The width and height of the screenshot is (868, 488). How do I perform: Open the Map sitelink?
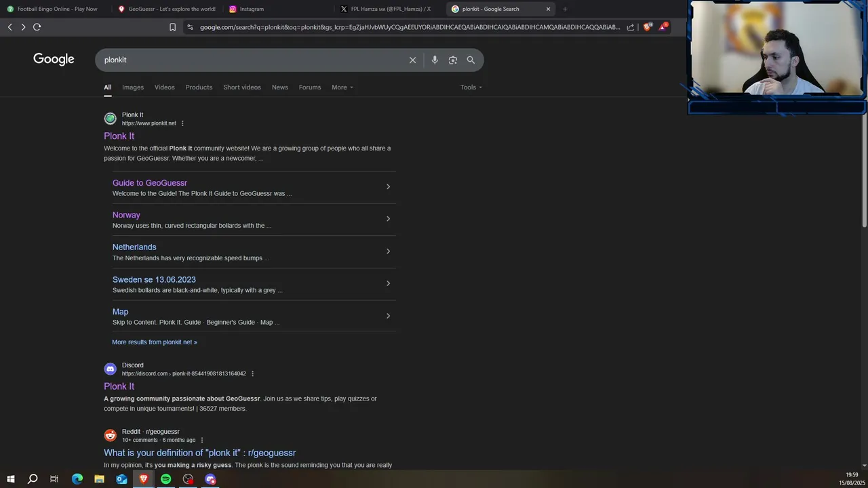[120, 312]
